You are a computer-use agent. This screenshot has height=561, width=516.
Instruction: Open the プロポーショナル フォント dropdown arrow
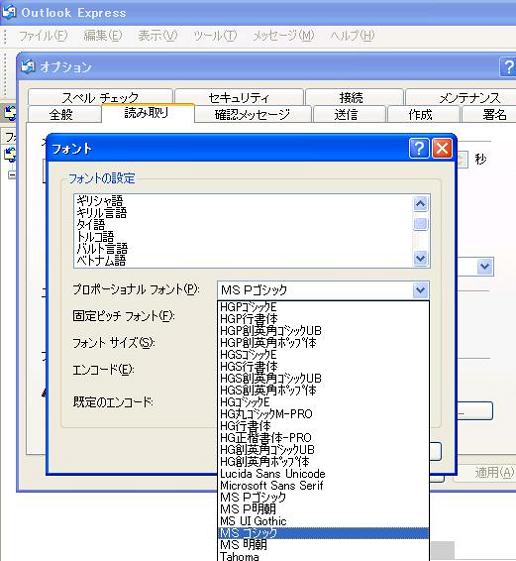[420, 289]
